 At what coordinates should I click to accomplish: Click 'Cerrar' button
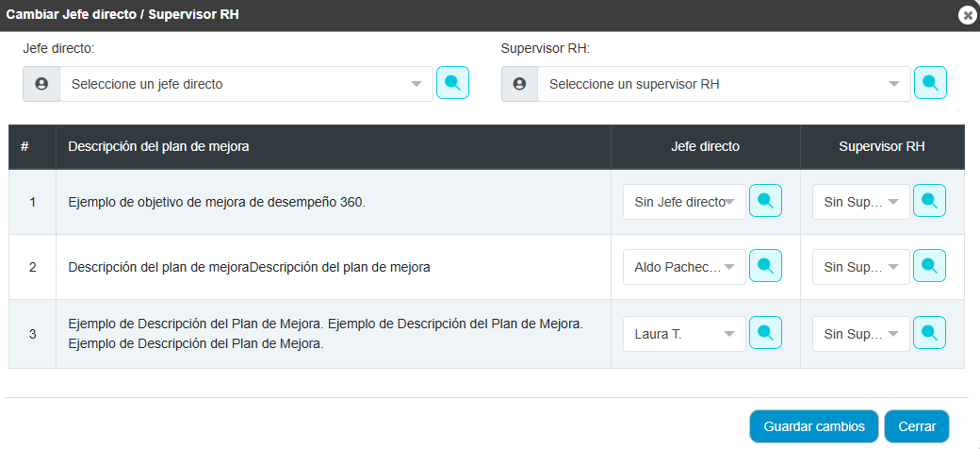click(917, 426)
